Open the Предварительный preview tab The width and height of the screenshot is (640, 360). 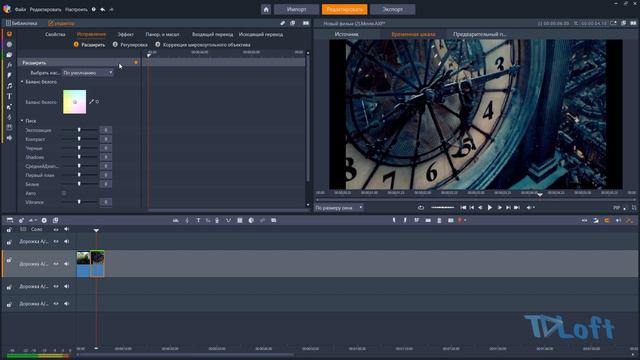[480, 34]
